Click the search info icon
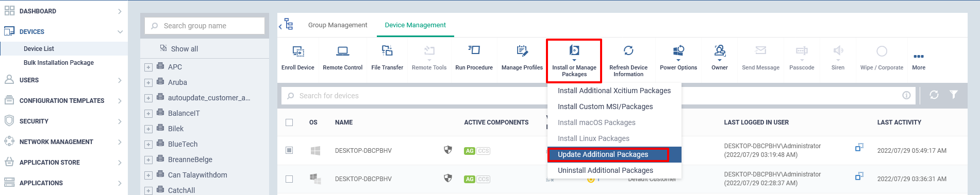This screenshot has height=195, width=980. click(x=906, y=95)
